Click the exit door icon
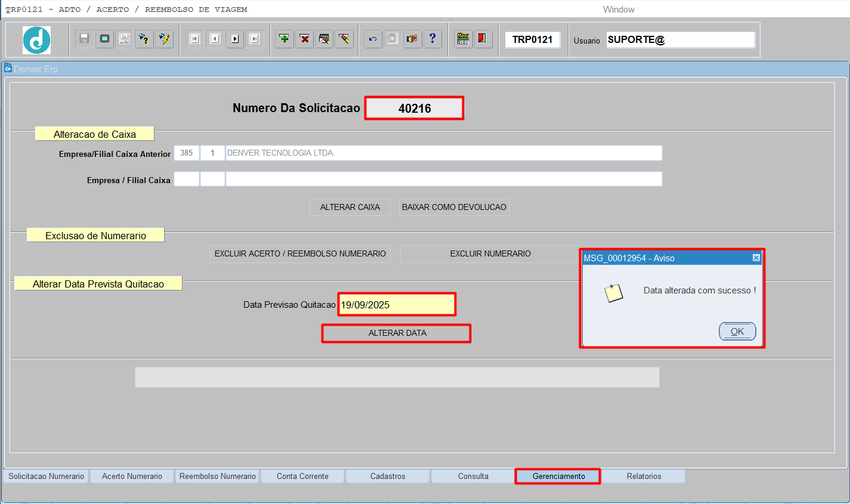The image size is (850, 504). point(482,39)
